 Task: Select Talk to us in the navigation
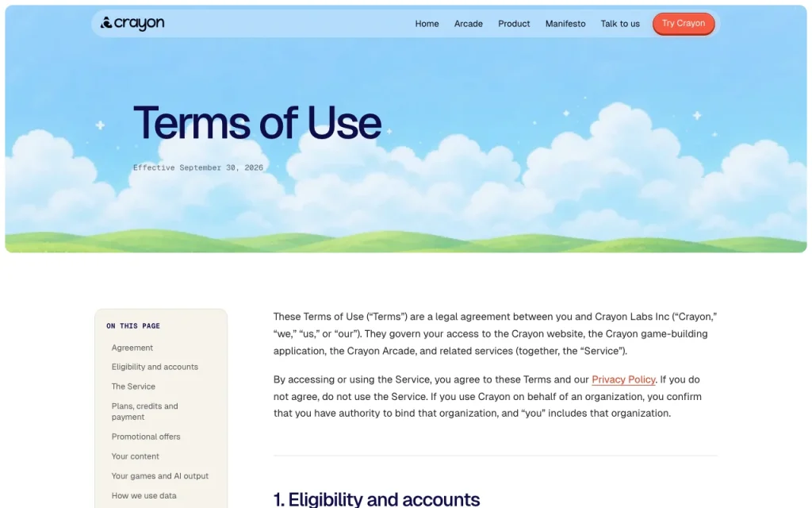pyautogui.click(x=620, y=24)
